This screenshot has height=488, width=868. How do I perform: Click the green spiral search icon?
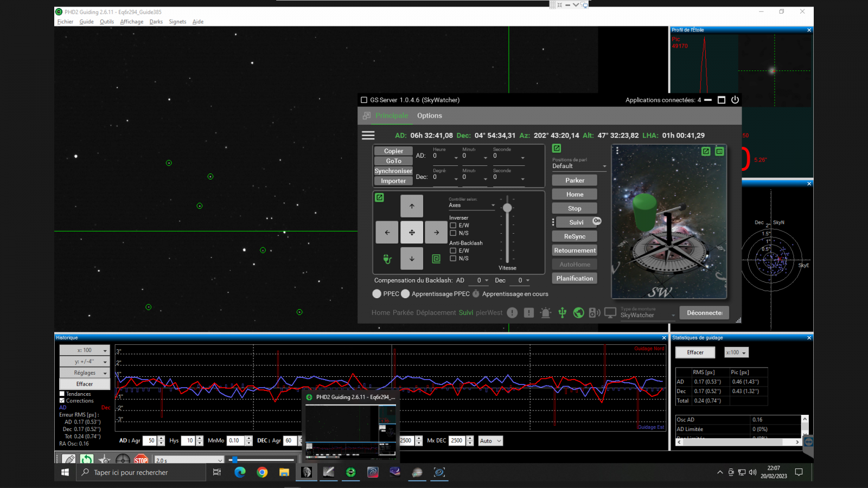[436, 259]
